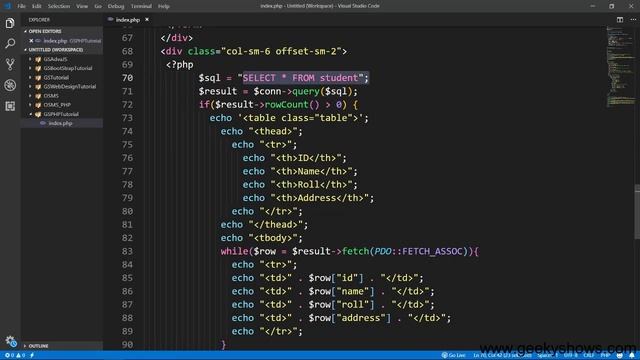Close index.php in Open Editors list
The height and width of the screenshot is (360, 640).
pyautogui.click(x=31, y=41)
